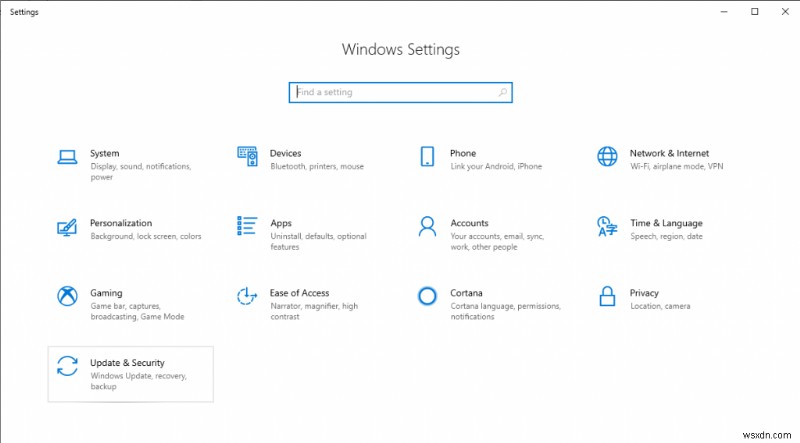Image resolution: width=800 pixels, height=443 pixels.
Task: Open the Apps category label
Action: (x=281, y=224)
